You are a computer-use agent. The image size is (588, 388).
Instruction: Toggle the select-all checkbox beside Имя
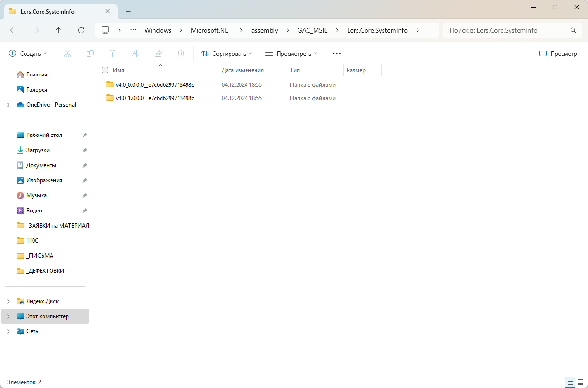(x=105, y=70)
